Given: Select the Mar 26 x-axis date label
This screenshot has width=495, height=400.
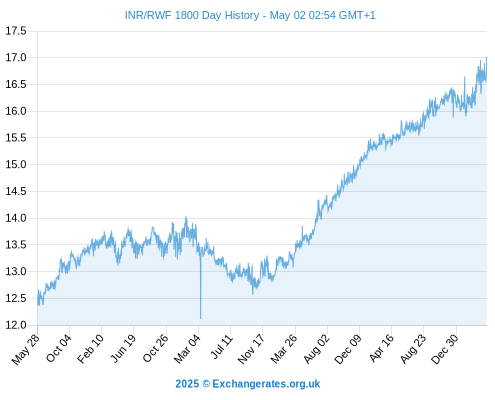Looking at the screenshot, I should click(x=284, y=349).
